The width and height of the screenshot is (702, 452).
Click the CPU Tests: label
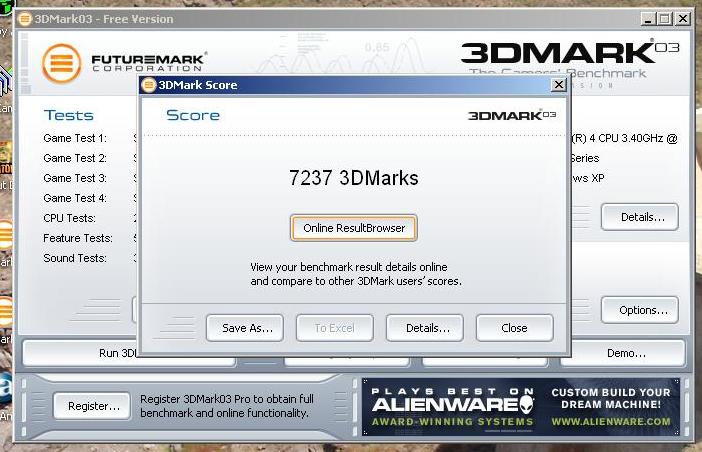pos(69,218)
